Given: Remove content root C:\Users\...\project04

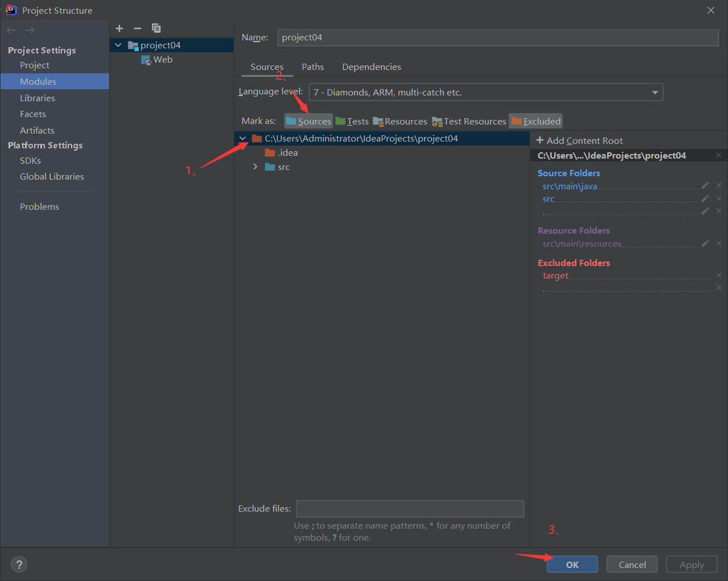Looking at the screenshot, I should pyautogui.click(x=719, y=155).
